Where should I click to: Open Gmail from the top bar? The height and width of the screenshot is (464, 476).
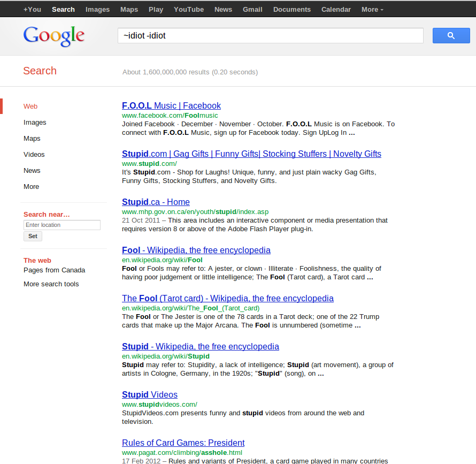252,10
